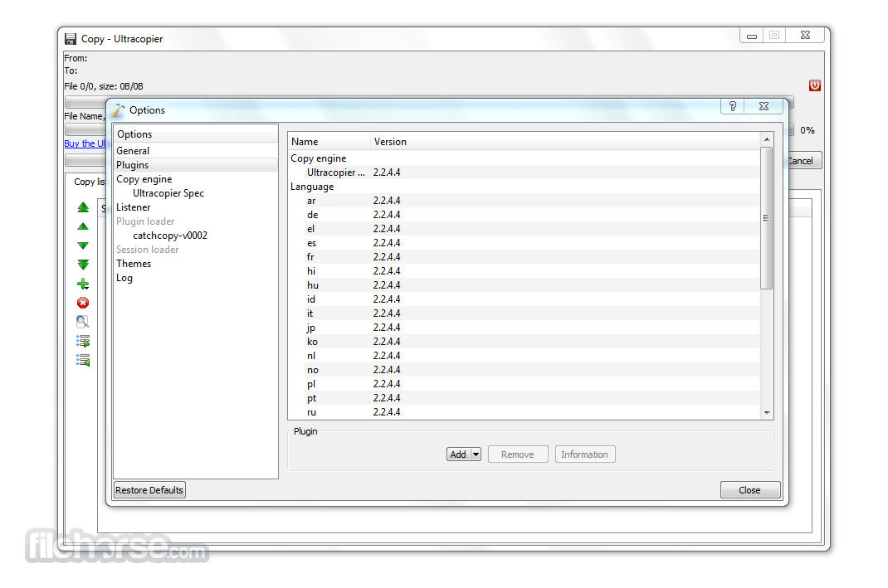Import the transfer list icon
888x588 pixels.
pyautogui.click(x=83, y=360)
